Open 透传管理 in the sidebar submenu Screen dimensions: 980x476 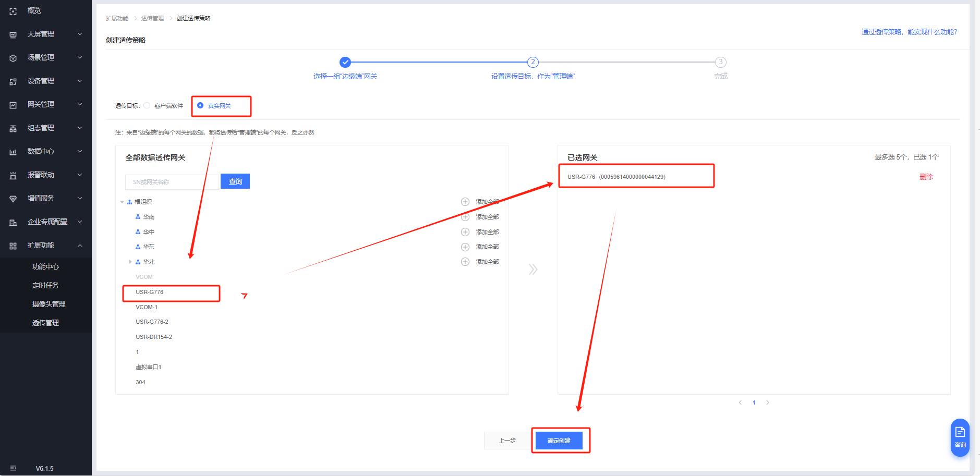coord(45,323)
